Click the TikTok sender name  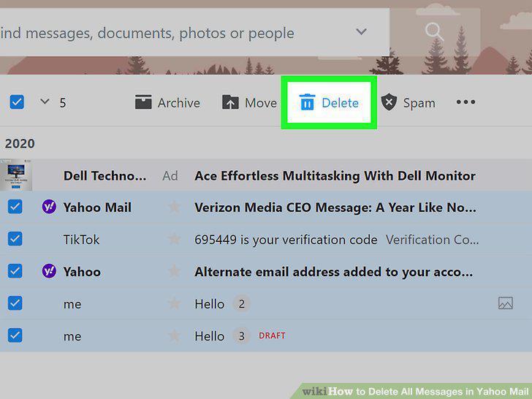[x=81, y=240]
